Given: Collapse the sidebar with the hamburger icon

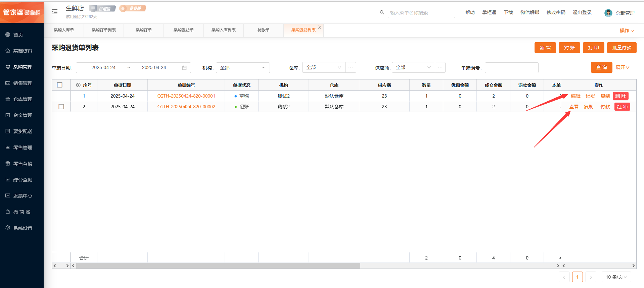Looking at the screenshot, I should 55,12.
